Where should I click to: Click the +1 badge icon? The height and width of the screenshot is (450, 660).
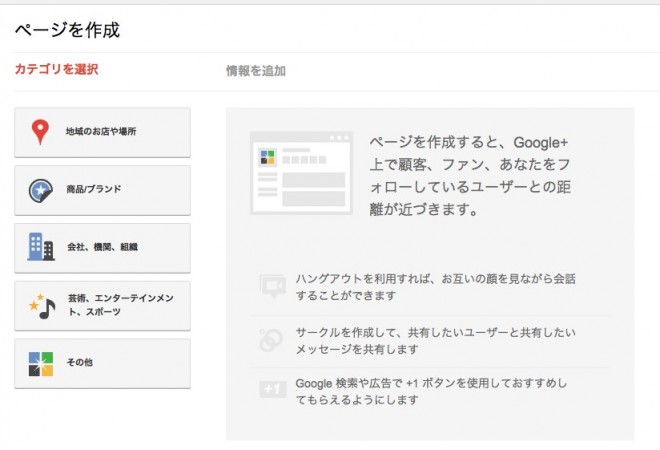click(x=272, y=390)
